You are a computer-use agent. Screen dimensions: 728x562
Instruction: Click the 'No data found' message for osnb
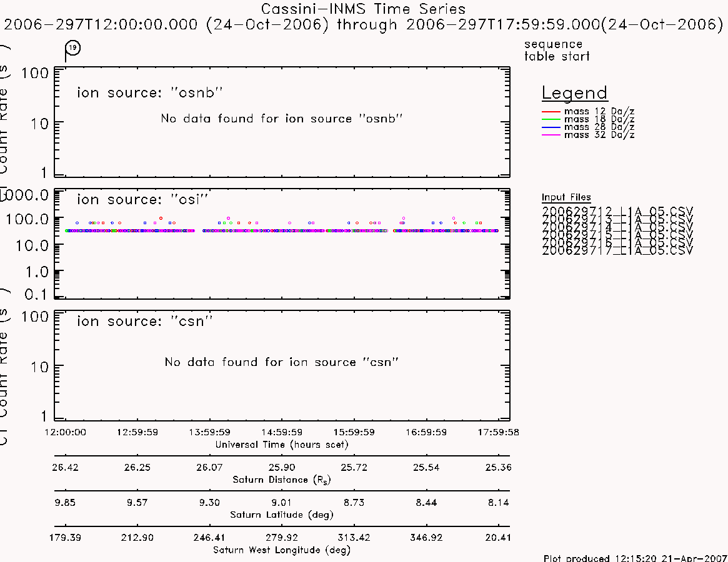(281, 119)
